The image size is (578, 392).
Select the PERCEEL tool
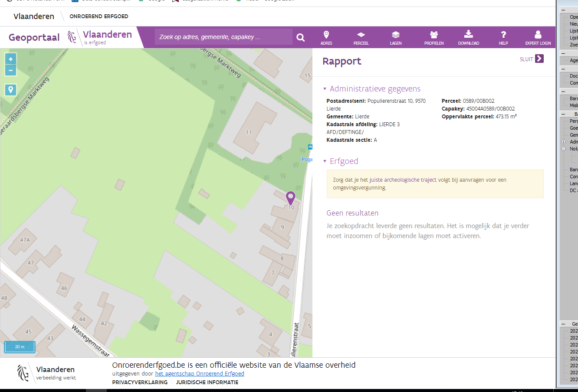coord(361,37)
